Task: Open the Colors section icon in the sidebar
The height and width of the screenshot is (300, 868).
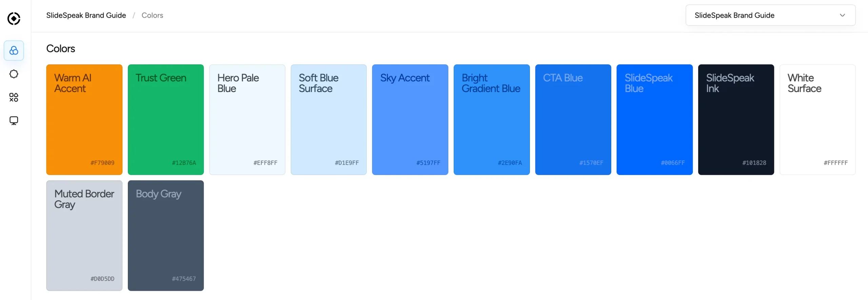Action: coord(14,51)
